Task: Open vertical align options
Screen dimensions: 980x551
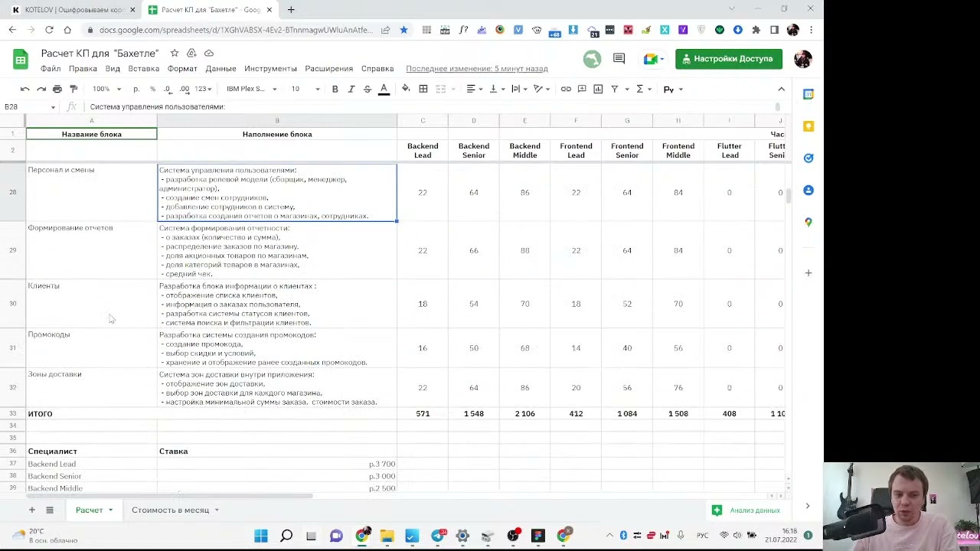Action: coord(496,89)
